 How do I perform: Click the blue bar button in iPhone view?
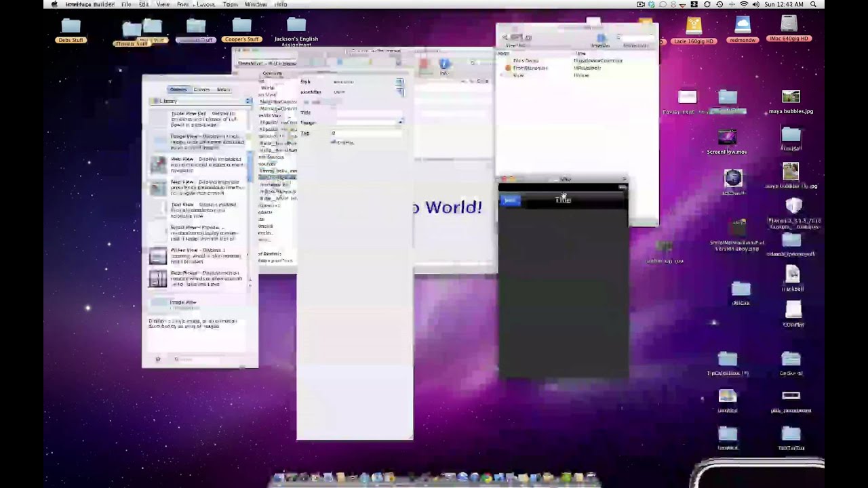(510, 200)
